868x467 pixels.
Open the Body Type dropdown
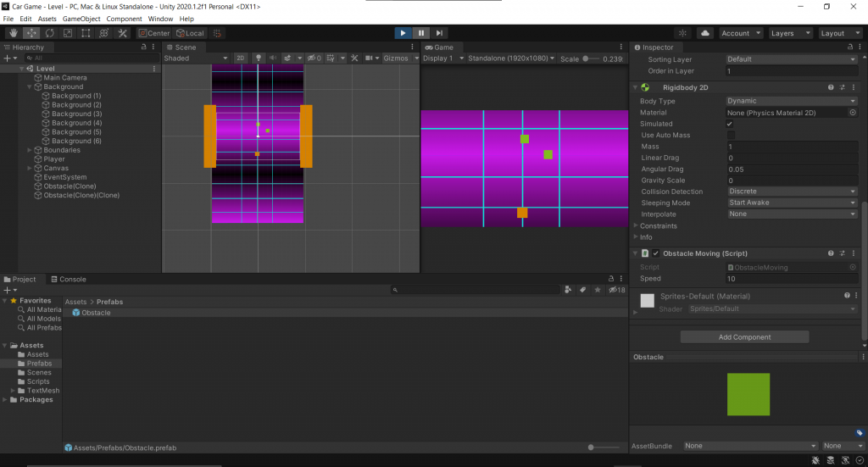tap(792, 101)
